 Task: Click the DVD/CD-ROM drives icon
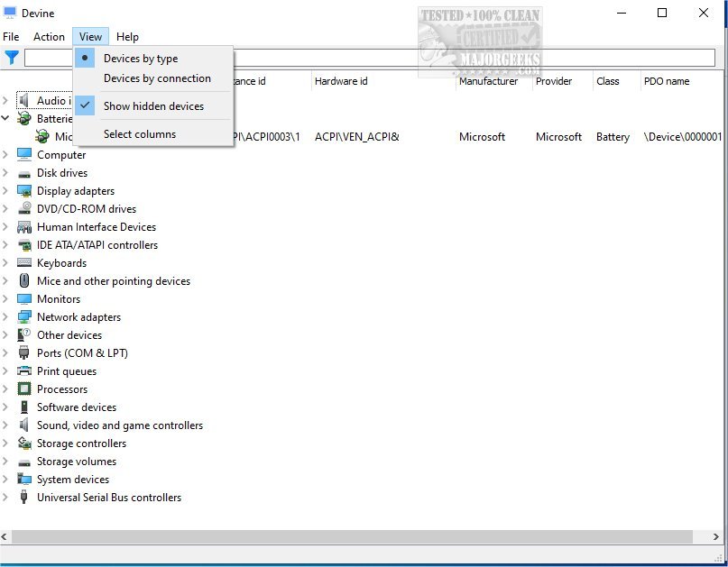tap(24, 209)
